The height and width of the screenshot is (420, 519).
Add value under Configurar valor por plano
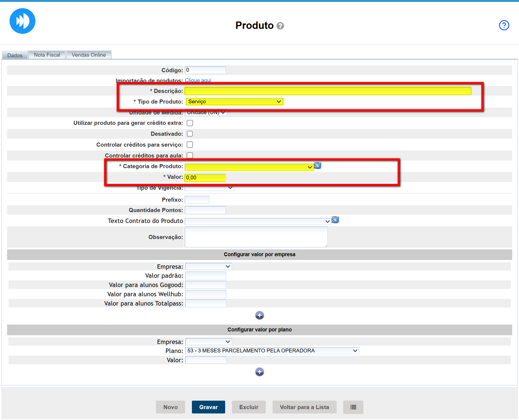pos(259,372)
